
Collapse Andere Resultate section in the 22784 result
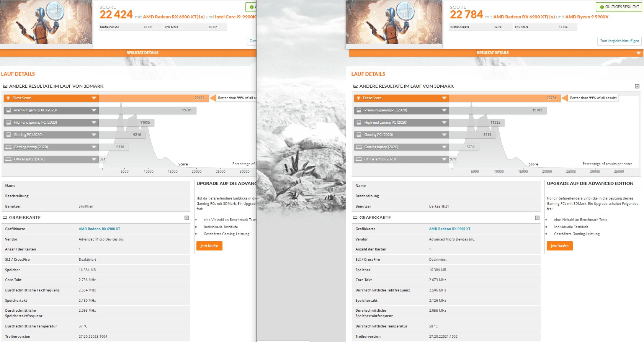pos(637,86)
